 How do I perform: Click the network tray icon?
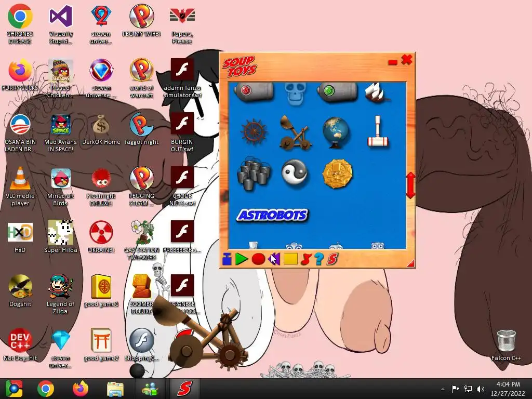(x=468, y=389)
